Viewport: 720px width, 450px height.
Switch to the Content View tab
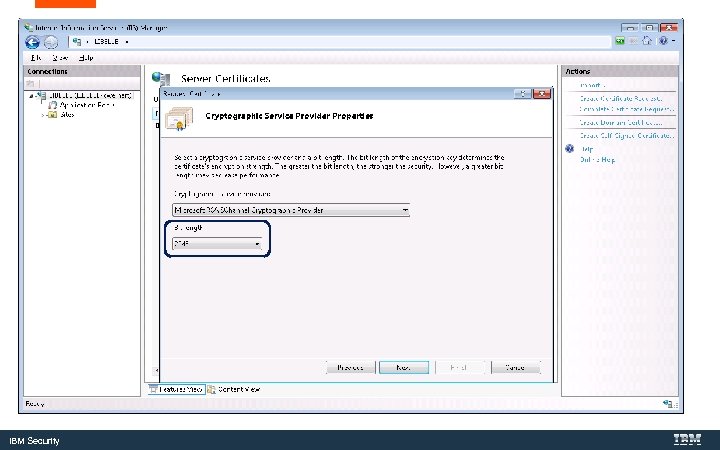point(234,389)
